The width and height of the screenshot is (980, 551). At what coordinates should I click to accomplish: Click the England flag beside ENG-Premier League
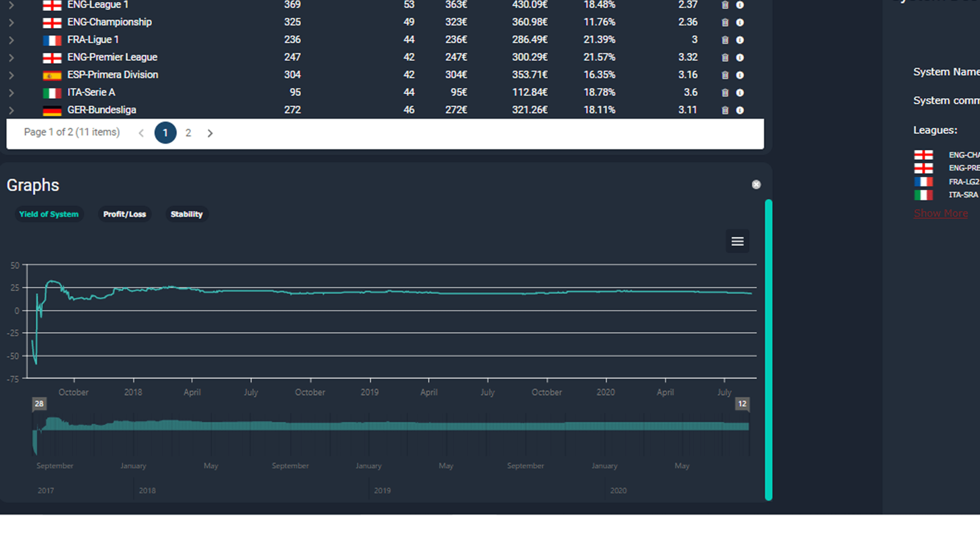point(52,57)
